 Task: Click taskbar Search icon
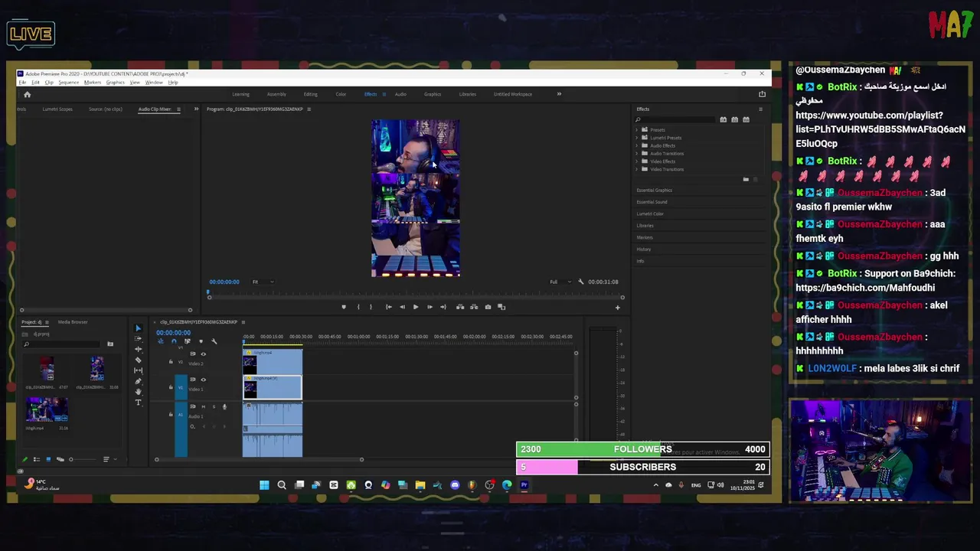(282, 484)
